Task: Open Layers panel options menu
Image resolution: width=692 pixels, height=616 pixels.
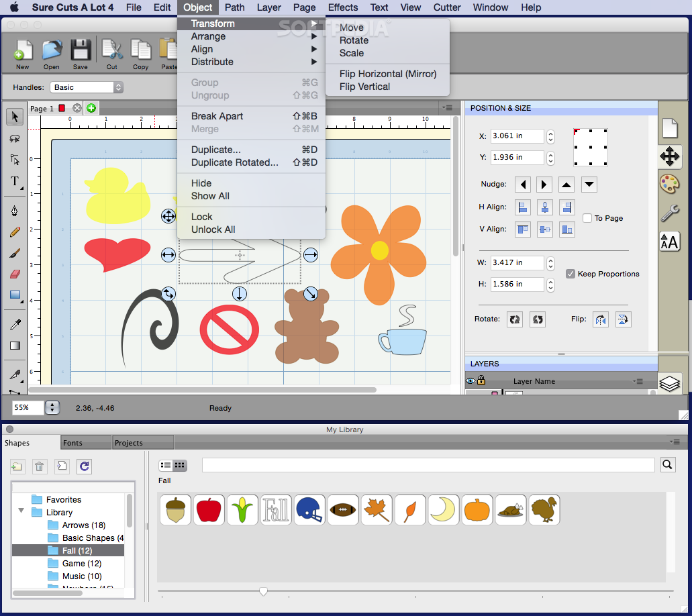Action: (638, 381)
